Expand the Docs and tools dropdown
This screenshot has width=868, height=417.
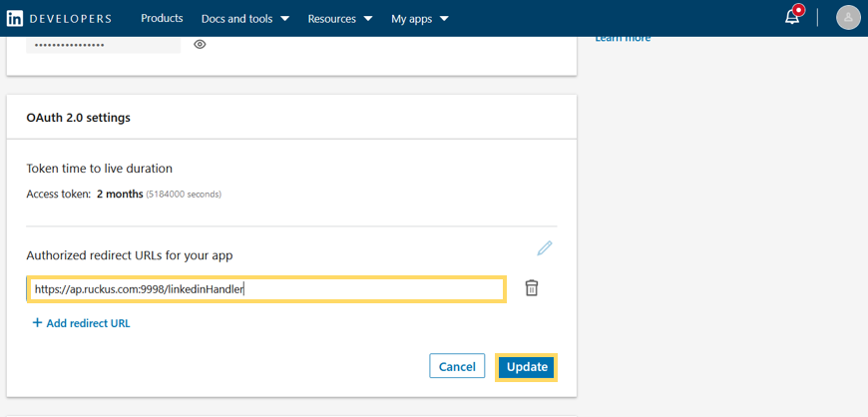click(x=245, y=18)
